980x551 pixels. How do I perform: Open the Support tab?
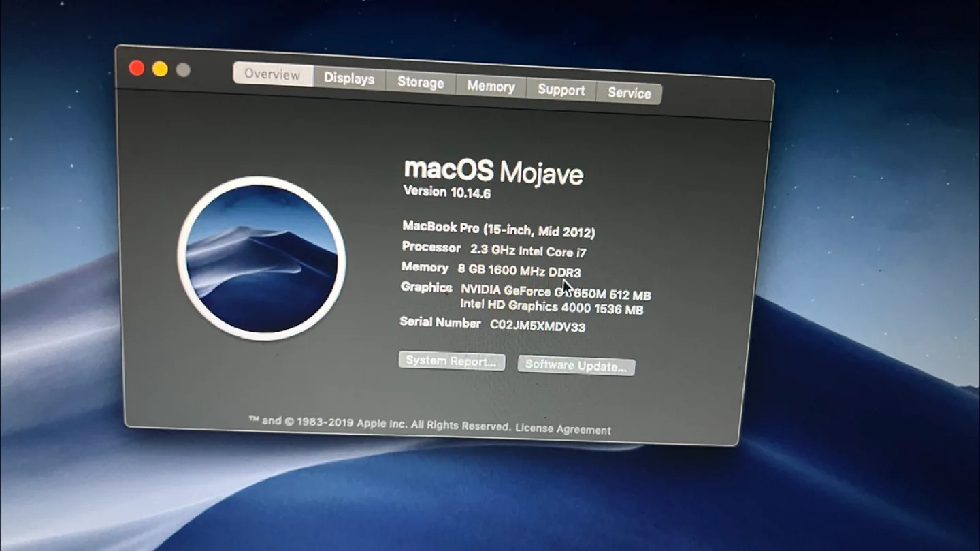click(561, 90)
